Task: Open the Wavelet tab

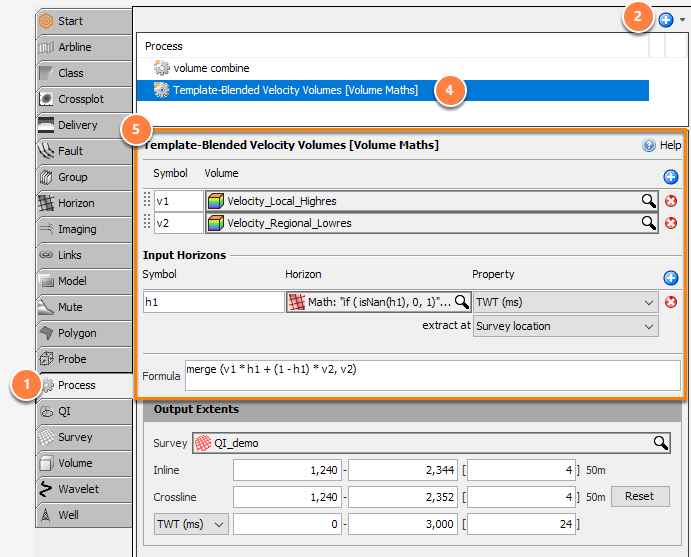Action: pos(85,489)
